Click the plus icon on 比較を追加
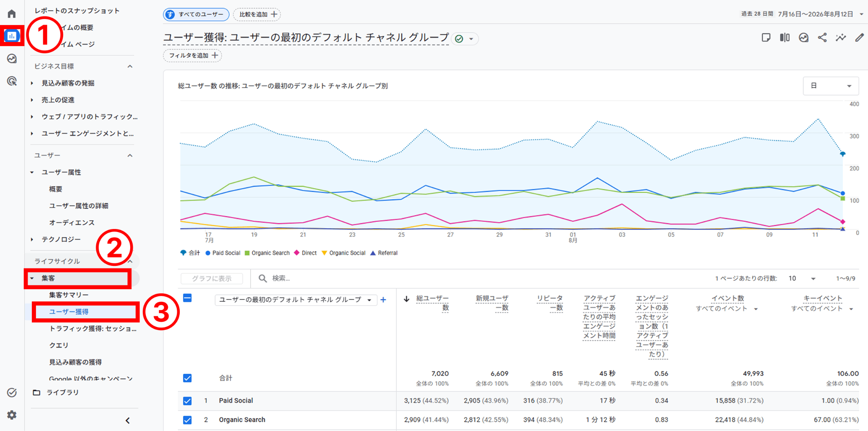Screen dimensions: 868x431 (274, 14)
